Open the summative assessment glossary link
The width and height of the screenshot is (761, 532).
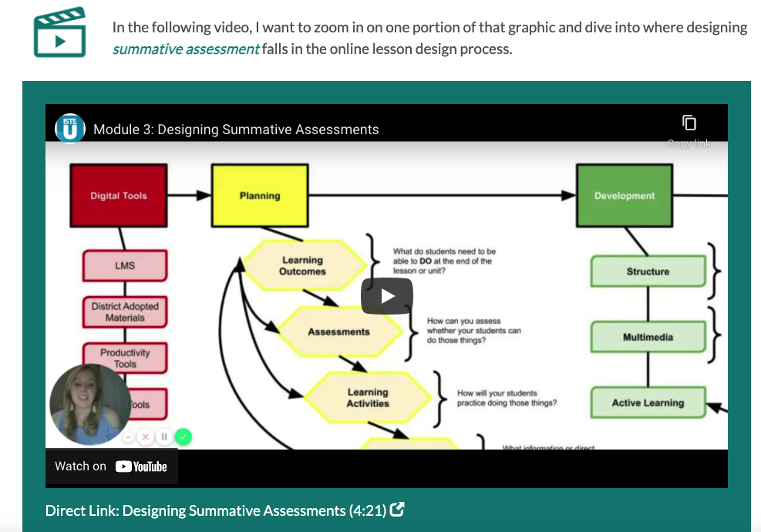click(x=186, y=49)
